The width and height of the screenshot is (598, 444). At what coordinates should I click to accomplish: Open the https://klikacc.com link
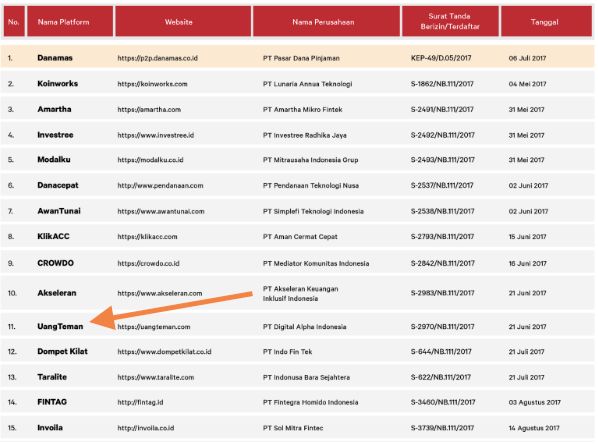[x=147, y=237]
